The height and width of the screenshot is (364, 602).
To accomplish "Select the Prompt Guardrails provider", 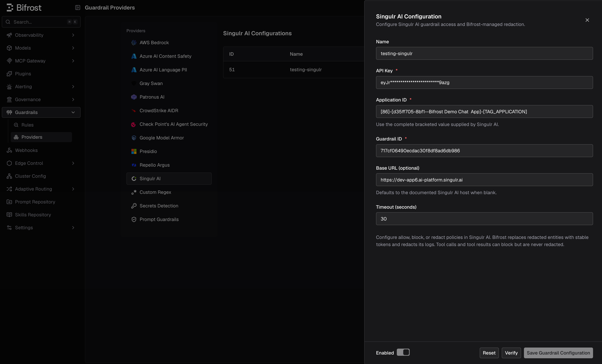I will 169,220.
